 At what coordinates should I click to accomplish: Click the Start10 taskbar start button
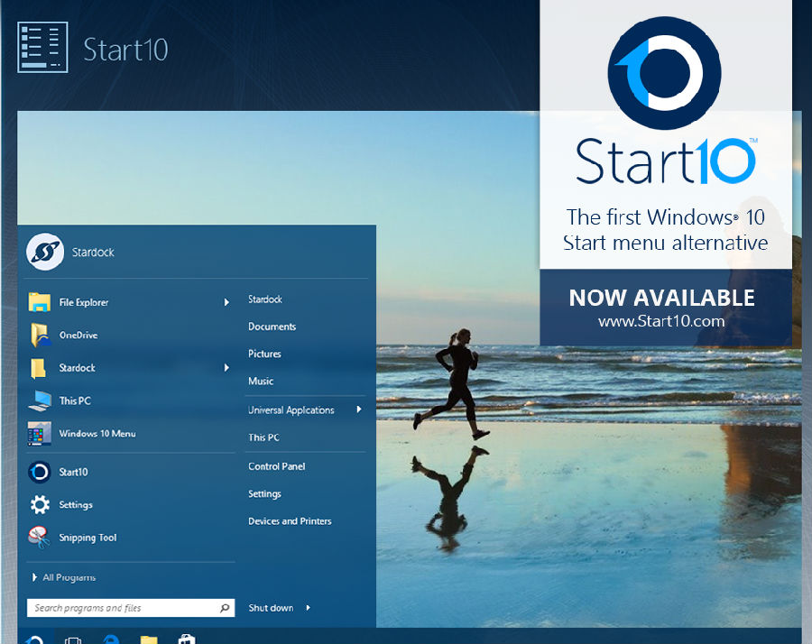tap(36, 639)
